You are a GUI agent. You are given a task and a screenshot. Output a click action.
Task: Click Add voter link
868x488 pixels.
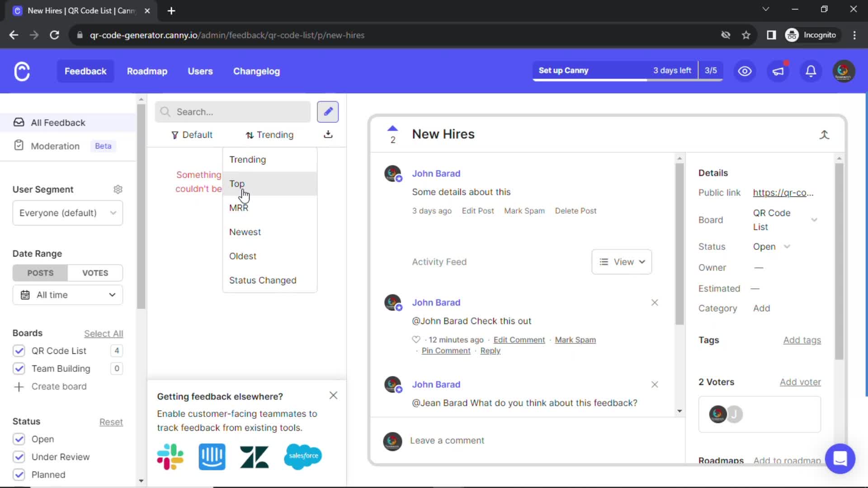[x=800, y=382]
